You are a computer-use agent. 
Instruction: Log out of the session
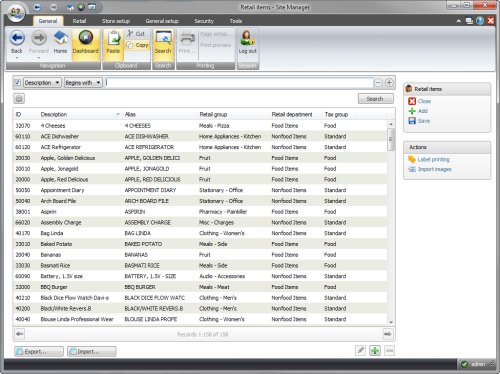click(x=248, y=42)
